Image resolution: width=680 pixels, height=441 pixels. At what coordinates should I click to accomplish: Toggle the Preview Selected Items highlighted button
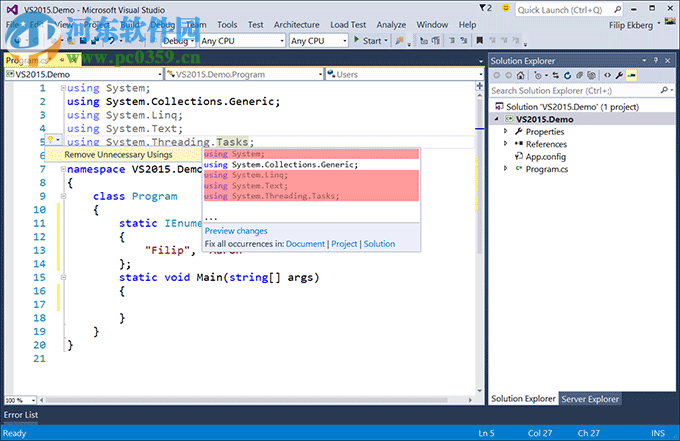tap(631, 75)
